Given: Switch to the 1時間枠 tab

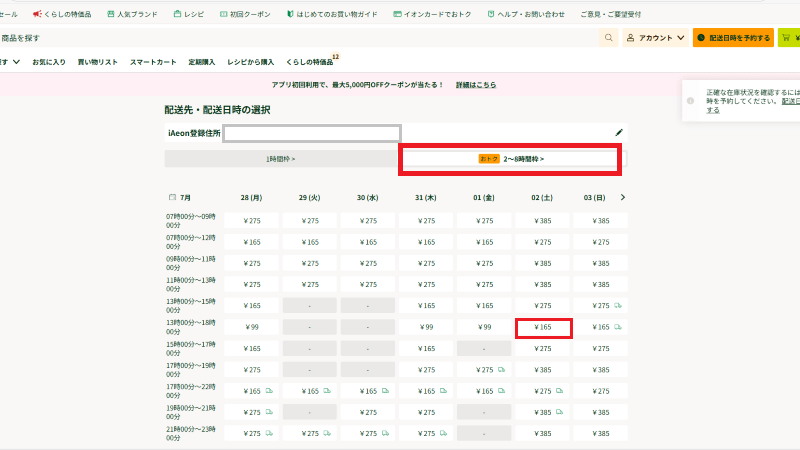Looking at the screenshot, I should pos(280,159).
